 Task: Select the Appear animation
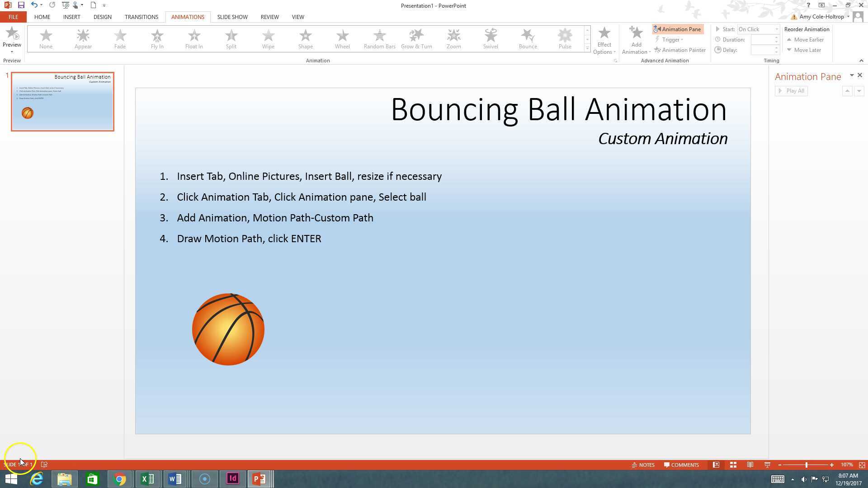(83, 38)
